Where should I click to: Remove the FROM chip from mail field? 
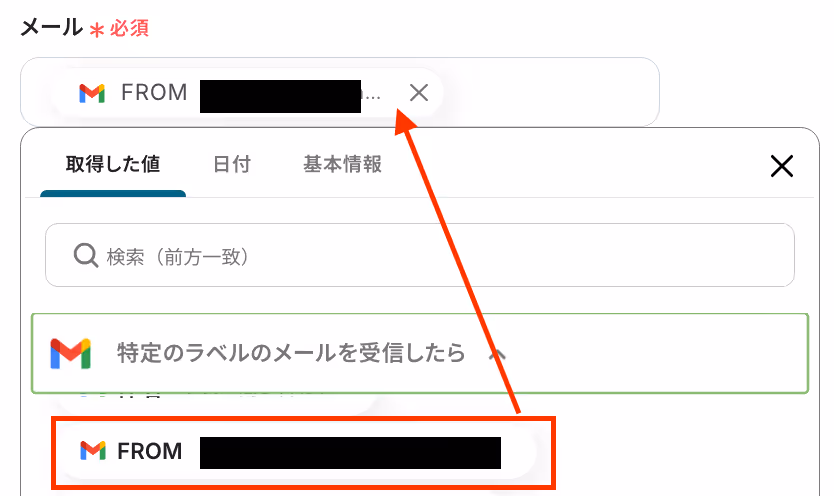pyautogui.click(x=419, y=93)
